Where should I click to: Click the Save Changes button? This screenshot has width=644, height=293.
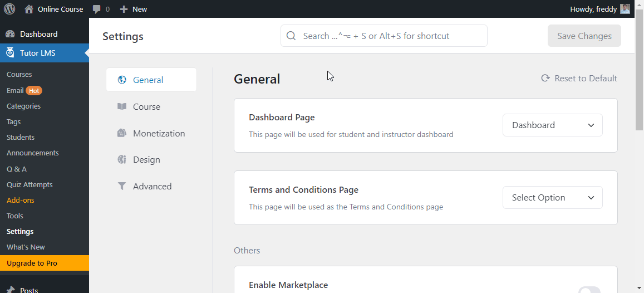[x=584, y=36]
